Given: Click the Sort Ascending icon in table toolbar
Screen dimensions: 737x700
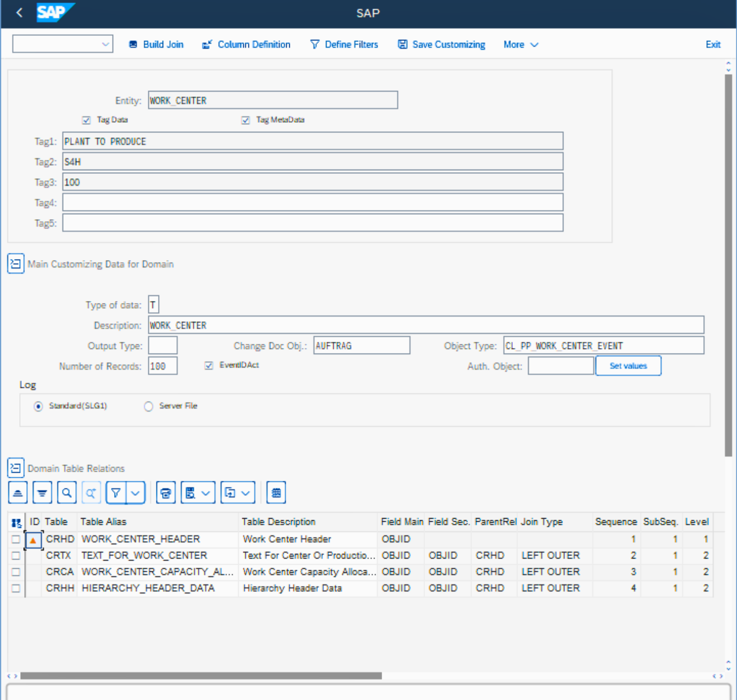Looking at the screenshot, I should click(x=18, y=493).
